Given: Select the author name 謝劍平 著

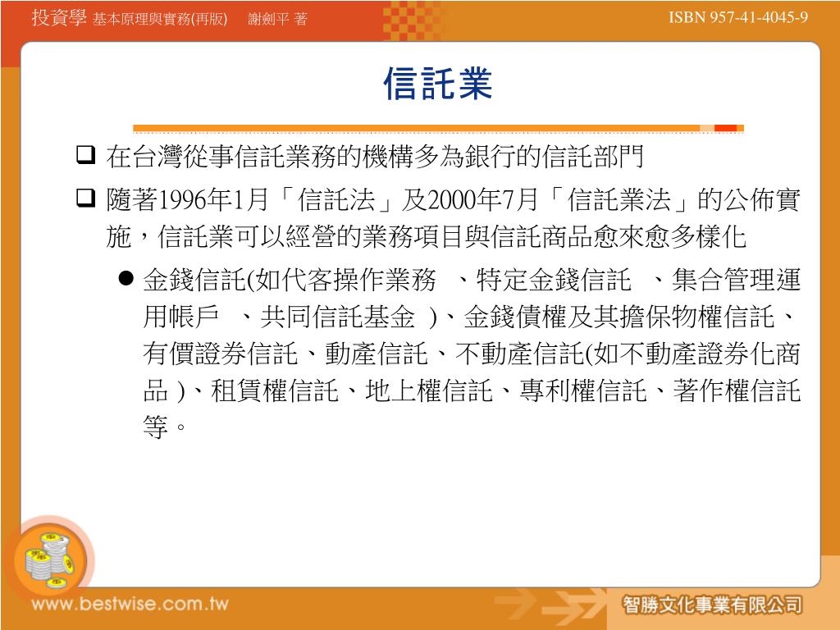Looking at the screenshot, I should (x=277, y=20).
